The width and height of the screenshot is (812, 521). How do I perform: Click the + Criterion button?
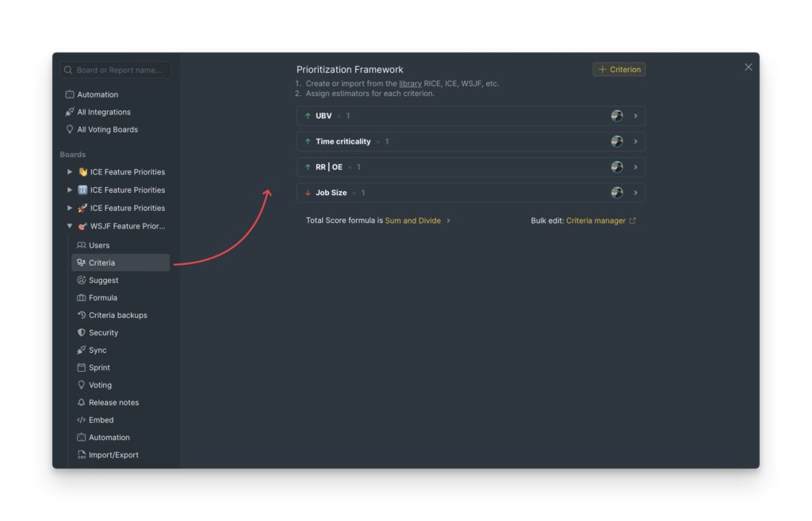(x=619, y=69)
